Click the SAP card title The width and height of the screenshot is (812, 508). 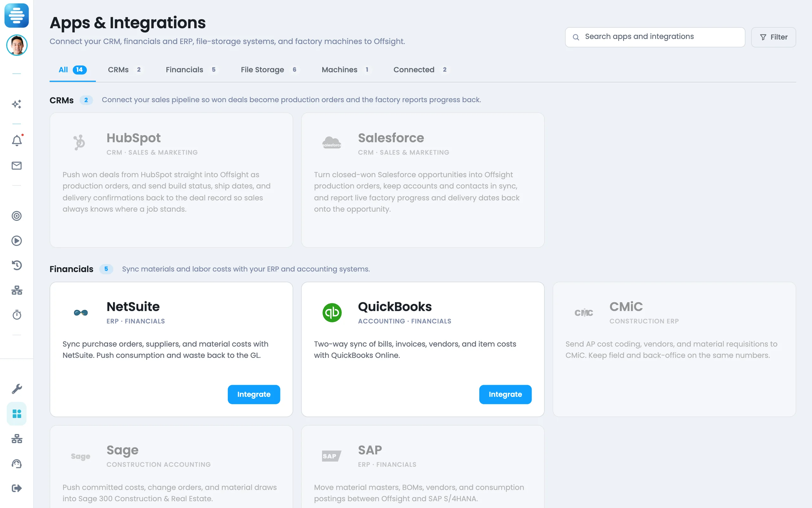click(370, 450)
